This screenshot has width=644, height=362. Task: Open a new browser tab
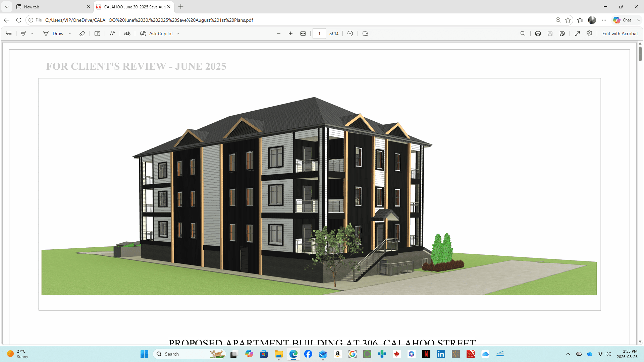[181, 7]
